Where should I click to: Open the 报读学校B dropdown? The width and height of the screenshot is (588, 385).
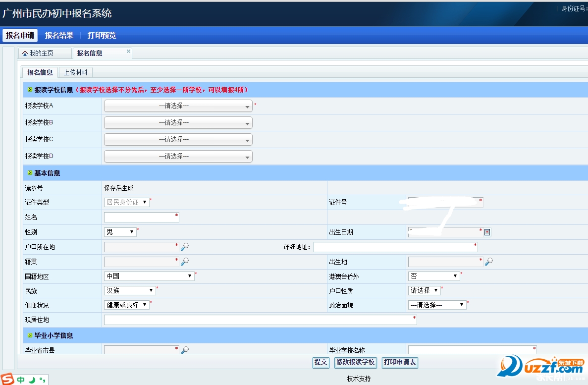click(178, 123)
